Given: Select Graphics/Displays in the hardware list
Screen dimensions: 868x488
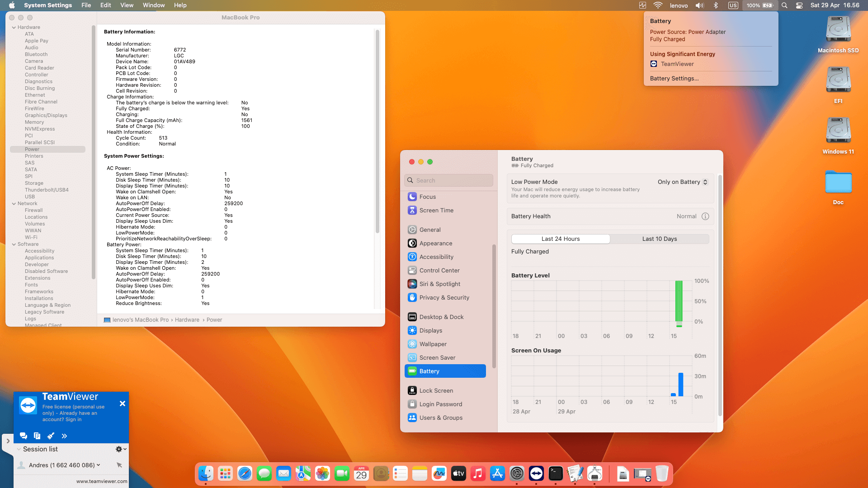Looking at the screenshot, I should [46, 115].
